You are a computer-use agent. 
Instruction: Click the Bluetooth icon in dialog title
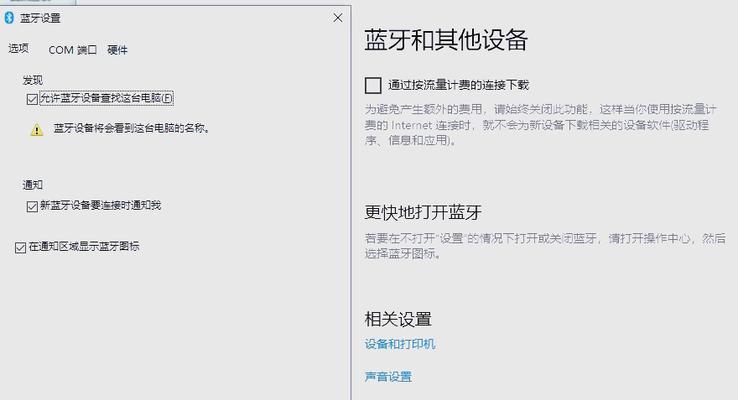tap(9, 18)
